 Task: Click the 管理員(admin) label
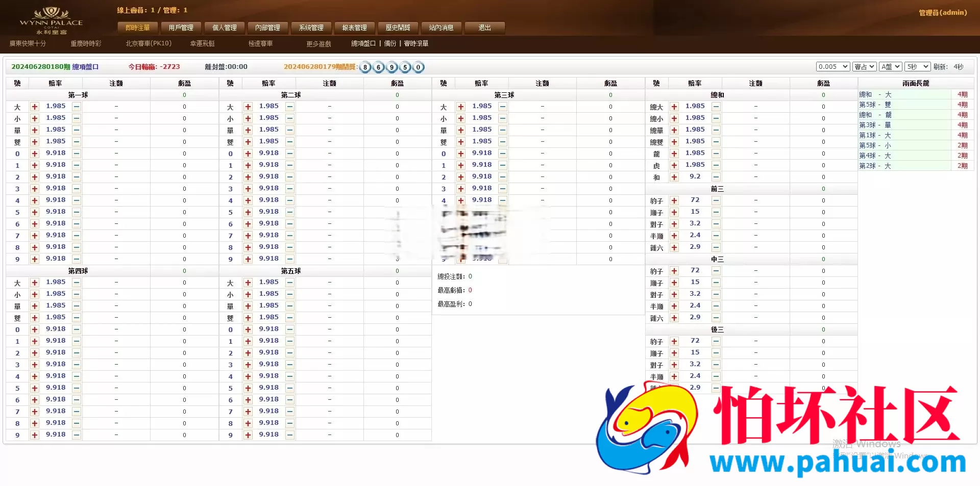click(943, 13)
